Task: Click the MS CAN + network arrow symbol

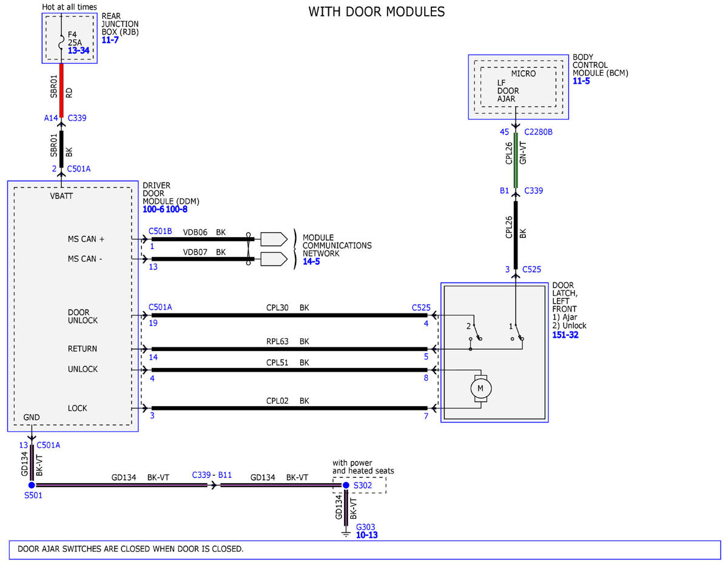Action: [x=274, y=239]
